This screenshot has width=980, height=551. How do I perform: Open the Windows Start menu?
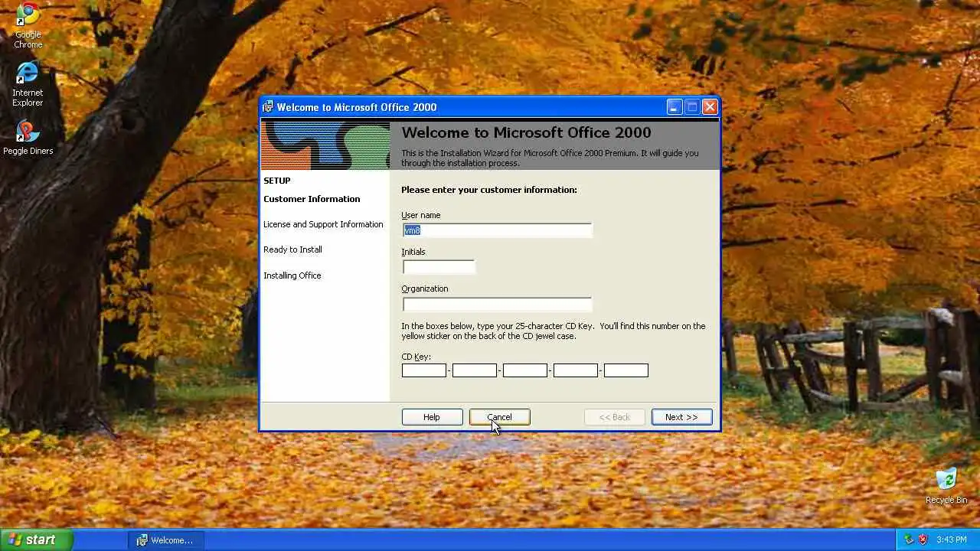click(36, 540)
